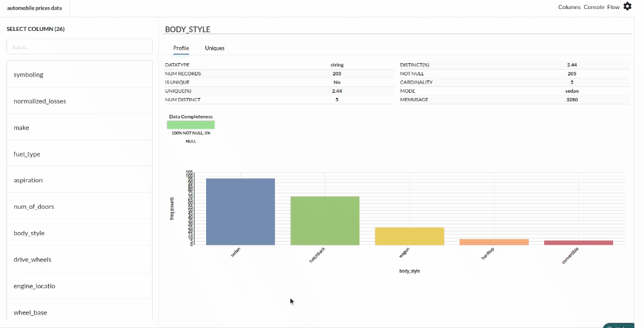Click the hatchback axis label

[317, 255]
